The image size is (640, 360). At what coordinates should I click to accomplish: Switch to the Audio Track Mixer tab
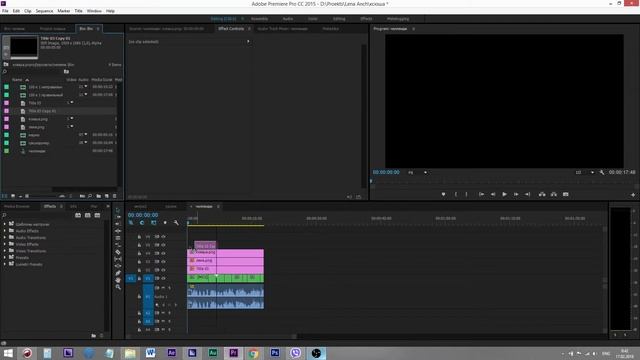(x=282, y=29)
